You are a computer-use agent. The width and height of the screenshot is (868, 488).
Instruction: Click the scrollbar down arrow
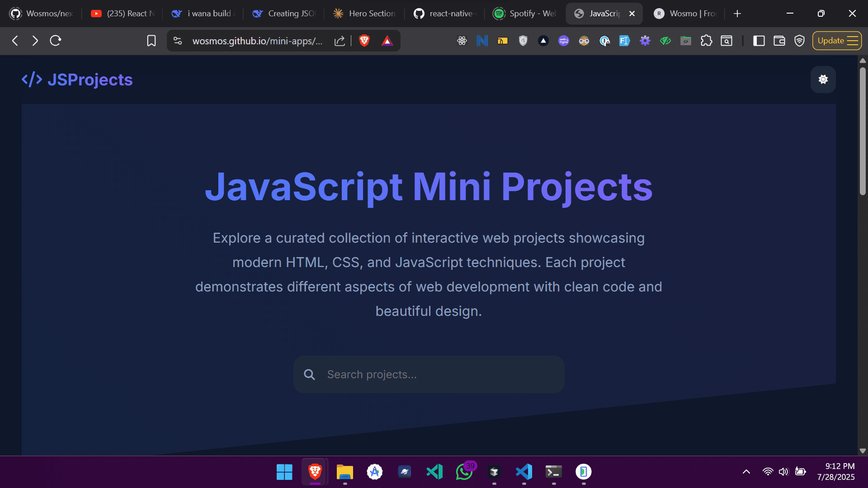(863, 450)
